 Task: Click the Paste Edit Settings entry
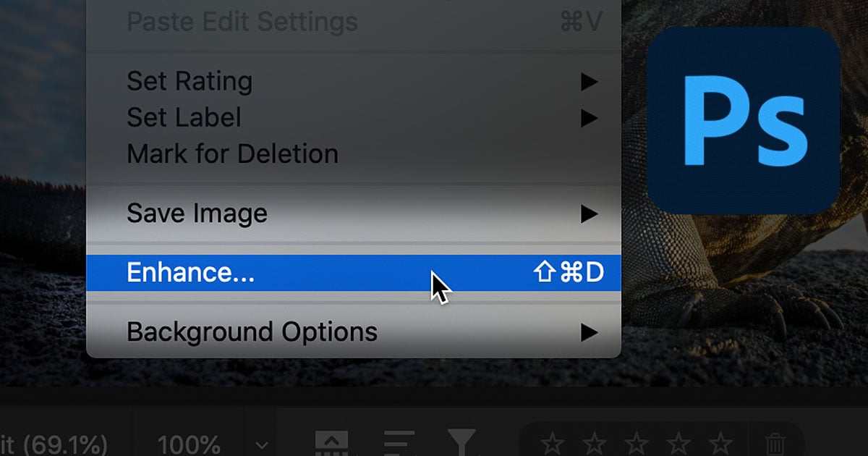click(242, 22)
